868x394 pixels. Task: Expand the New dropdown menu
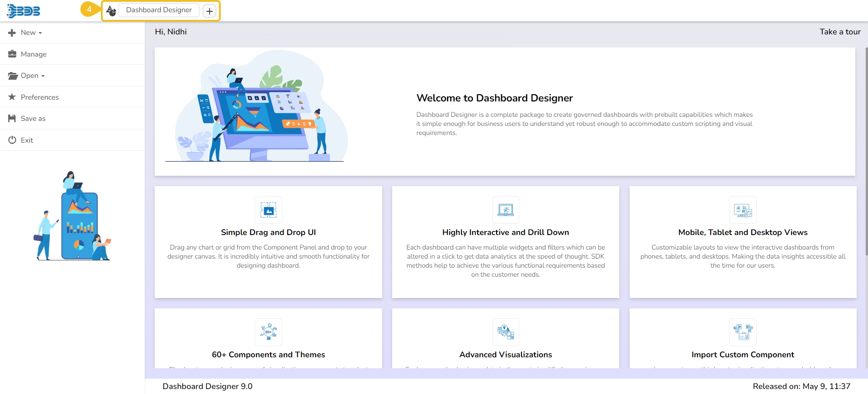[31, 33]
